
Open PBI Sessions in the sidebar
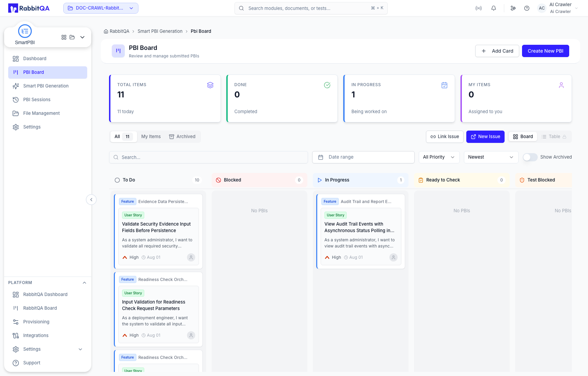(x=48, y=100)
